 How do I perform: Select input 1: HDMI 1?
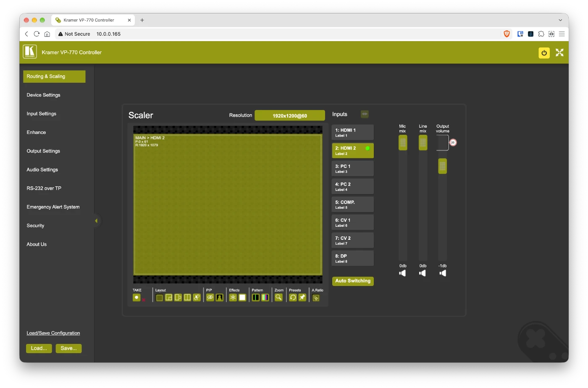point(352,132)
